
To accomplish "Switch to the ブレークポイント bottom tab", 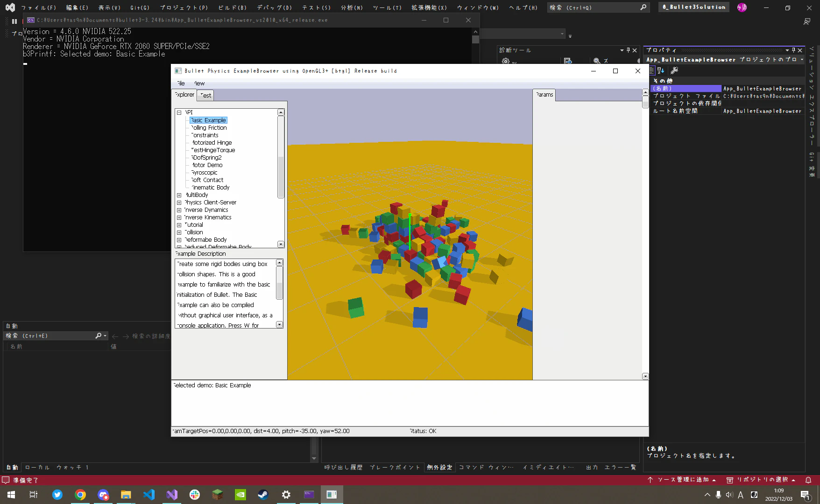I will tap(395, 467).
